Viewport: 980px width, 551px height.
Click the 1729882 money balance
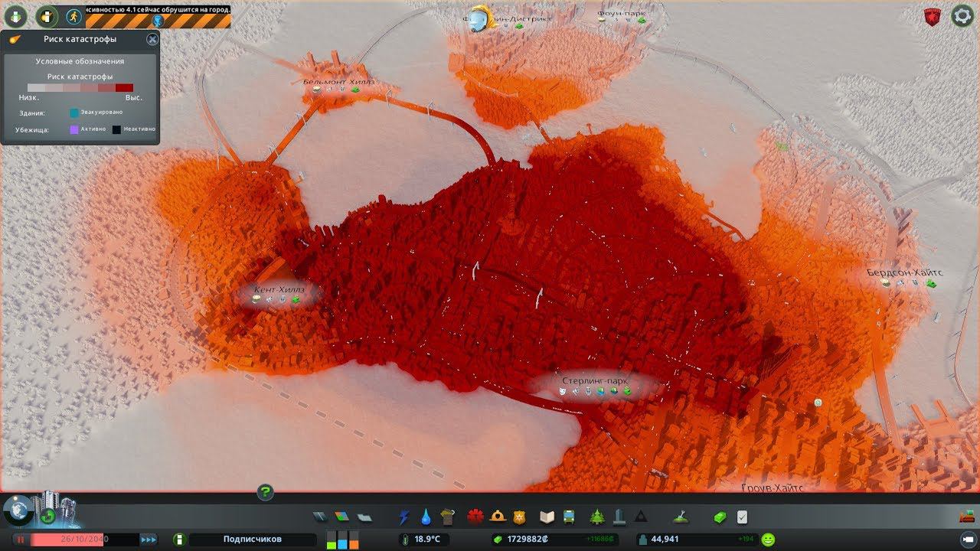(528, 540)
